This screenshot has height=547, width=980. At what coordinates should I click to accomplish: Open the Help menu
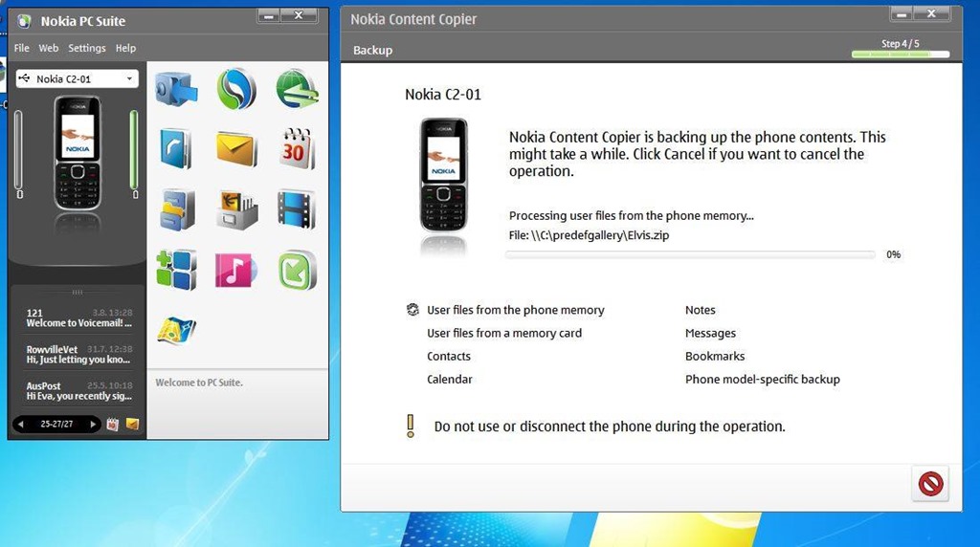click(x=125, y=48)
